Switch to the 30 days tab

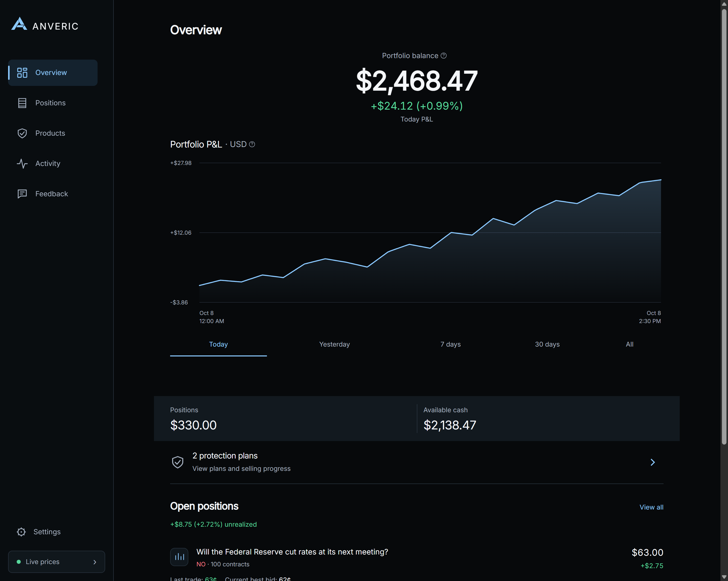[x=547, y=345]
